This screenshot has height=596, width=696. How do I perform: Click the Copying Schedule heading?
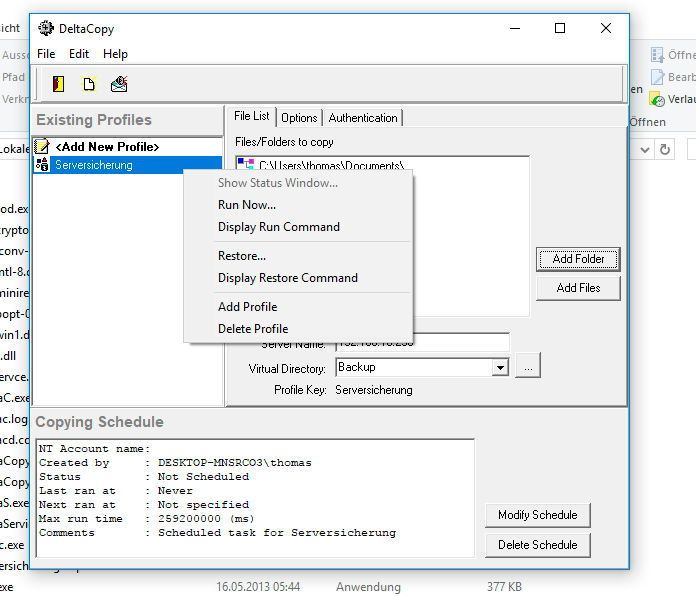(x=99, y=422)
